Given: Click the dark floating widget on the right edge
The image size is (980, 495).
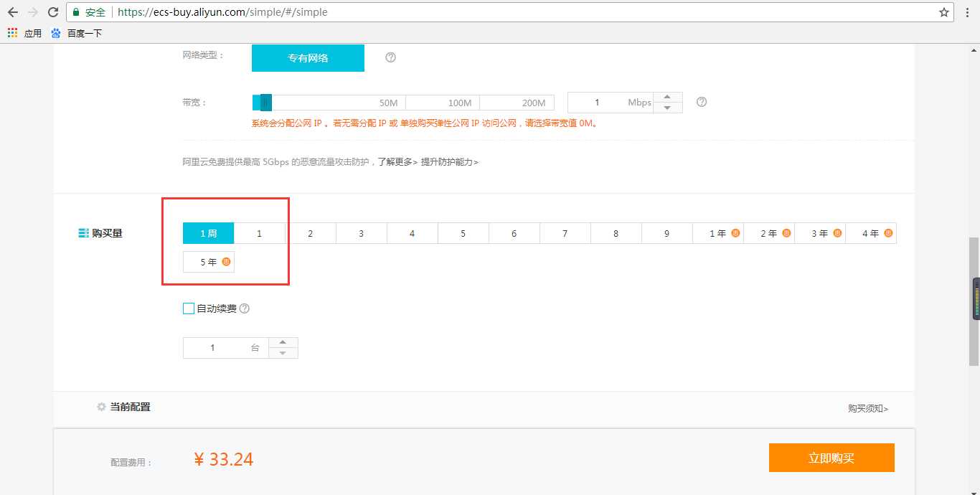Looking at the screenshot, I should 976,298.
